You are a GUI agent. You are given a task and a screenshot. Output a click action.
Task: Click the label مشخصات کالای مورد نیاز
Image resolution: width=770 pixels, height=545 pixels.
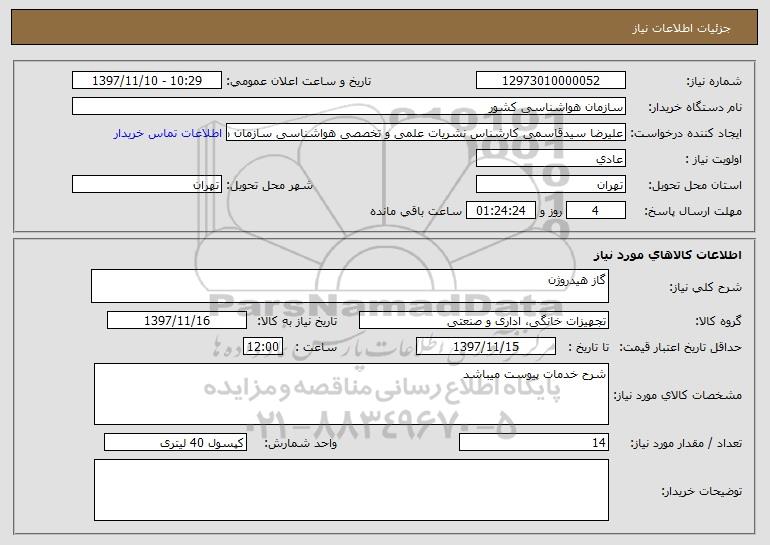click(x=678, y=395)
